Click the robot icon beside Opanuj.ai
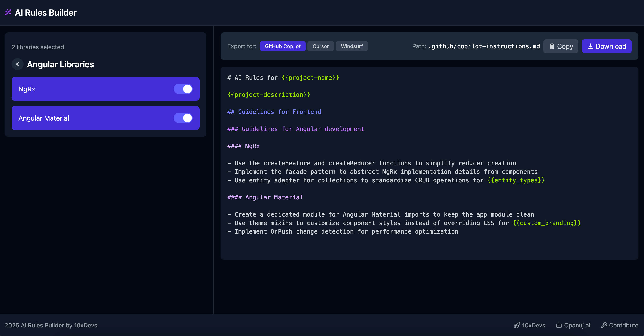This screenshot has width=644, height=336. click(559, 325)
